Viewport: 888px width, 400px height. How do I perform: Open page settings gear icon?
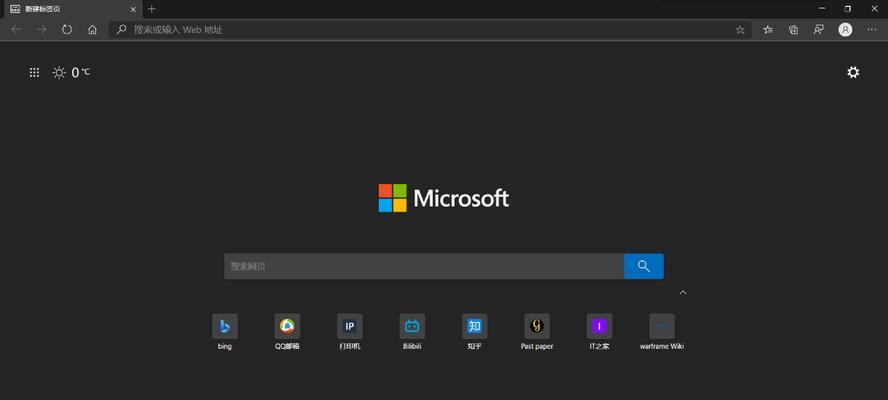click(x=853, y=73)
